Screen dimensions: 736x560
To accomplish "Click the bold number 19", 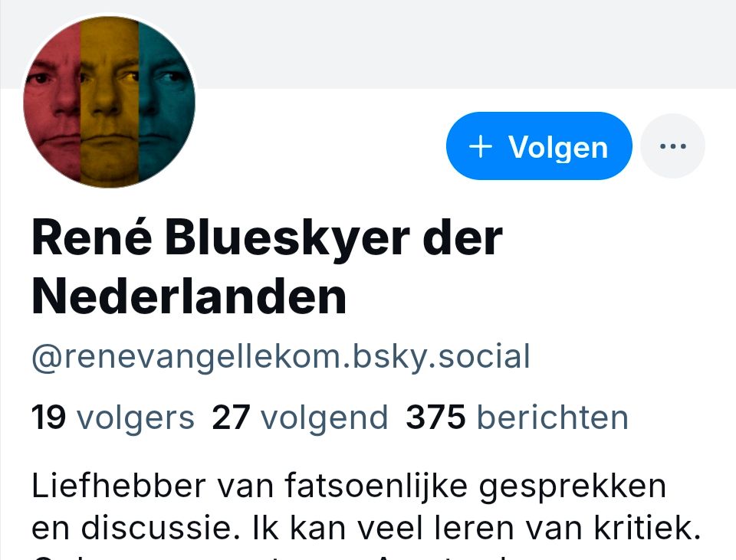I will click(48, 417).
